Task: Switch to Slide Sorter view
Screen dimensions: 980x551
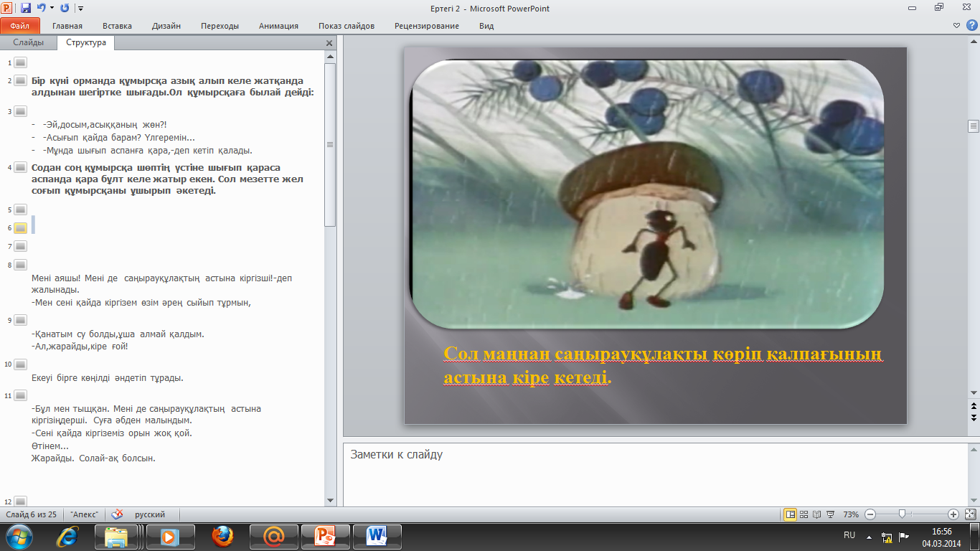Action: (804, 514)
